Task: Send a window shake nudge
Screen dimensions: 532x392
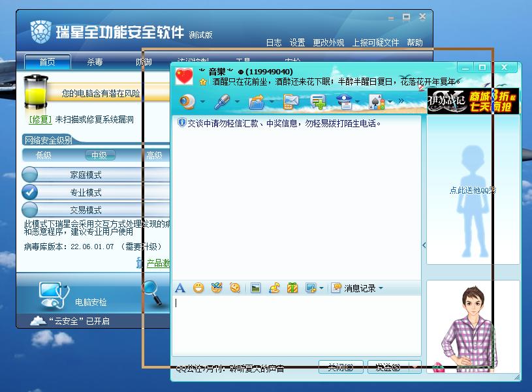Action: [235, 288]
